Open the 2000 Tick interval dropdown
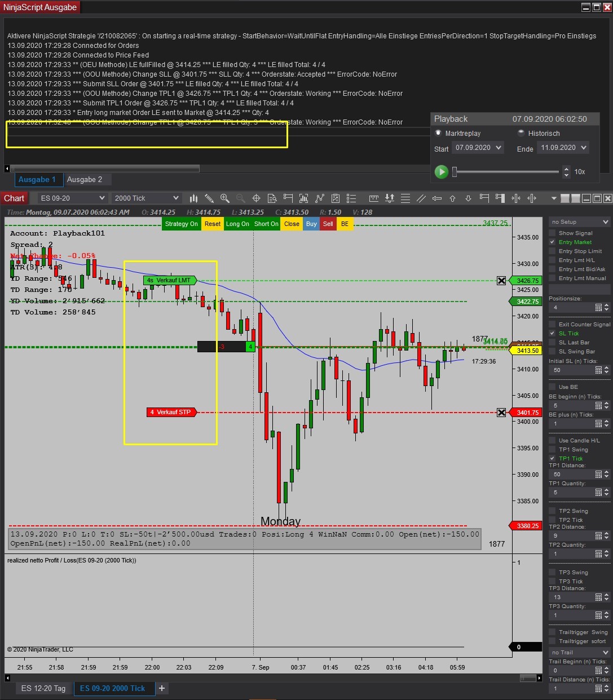This screenshot has width=613, height=700. click(x=146, y=198)
